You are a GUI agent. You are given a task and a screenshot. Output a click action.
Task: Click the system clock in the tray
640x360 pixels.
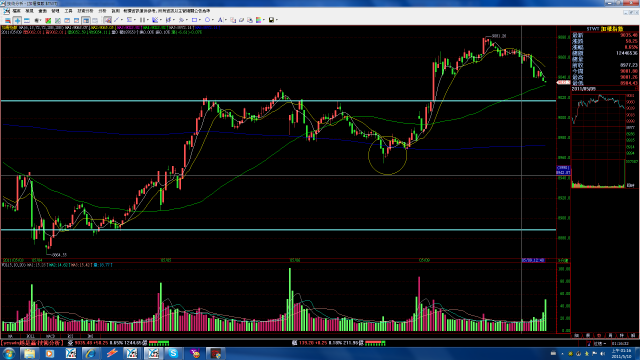(x=621, y=353)
